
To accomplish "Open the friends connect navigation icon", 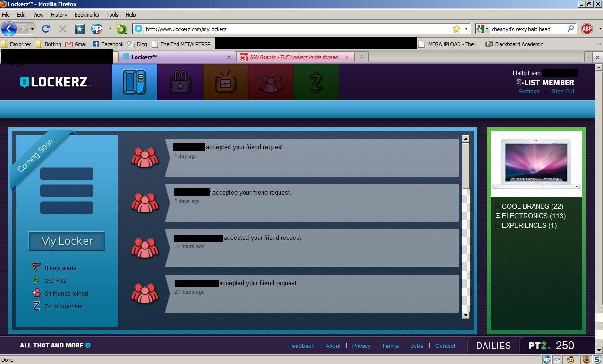I will (x=271, y=82).
